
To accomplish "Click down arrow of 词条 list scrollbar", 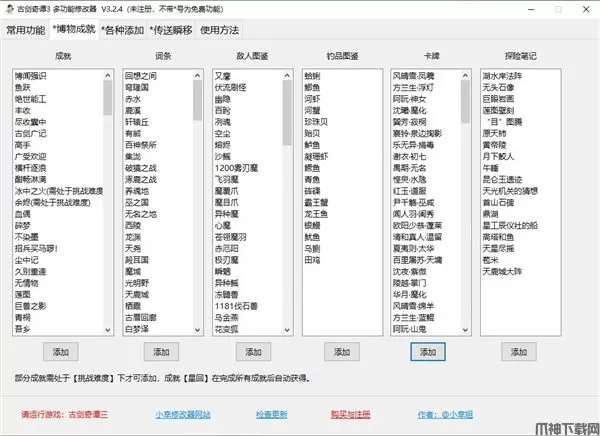I will coord(197,330).
